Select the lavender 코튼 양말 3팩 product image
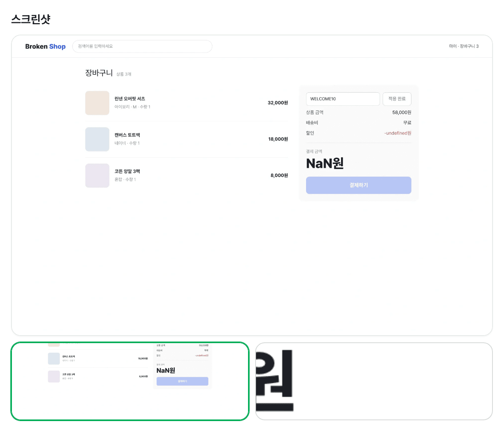Screen dimensions: 504x431 pos(97,175)
